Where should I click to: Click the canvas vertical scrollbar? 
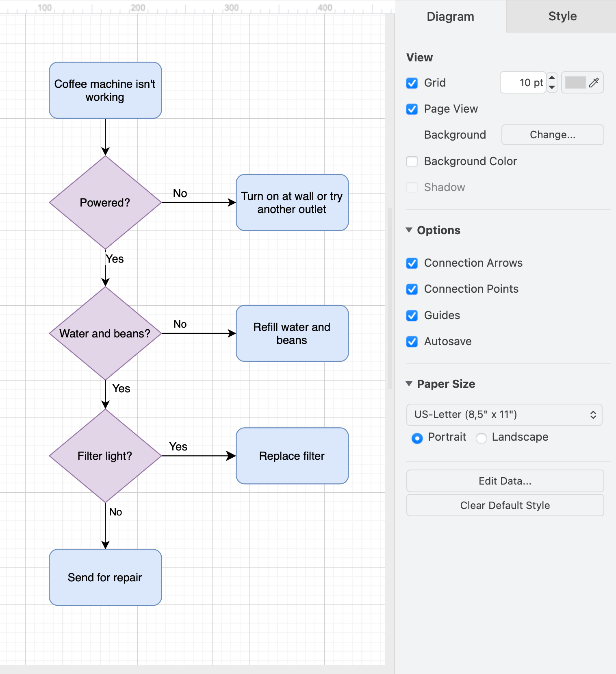390,298
